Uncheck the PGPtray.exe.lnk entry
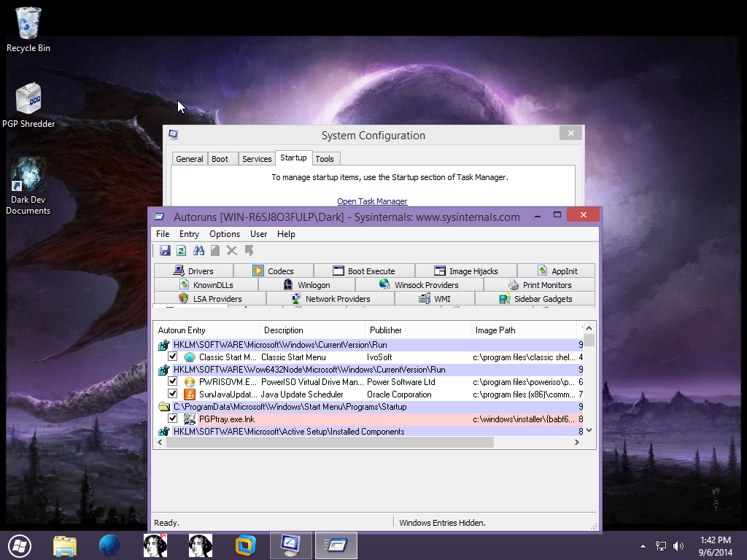The width and height of the screenshot is (747, 560). tap(172, 419)
